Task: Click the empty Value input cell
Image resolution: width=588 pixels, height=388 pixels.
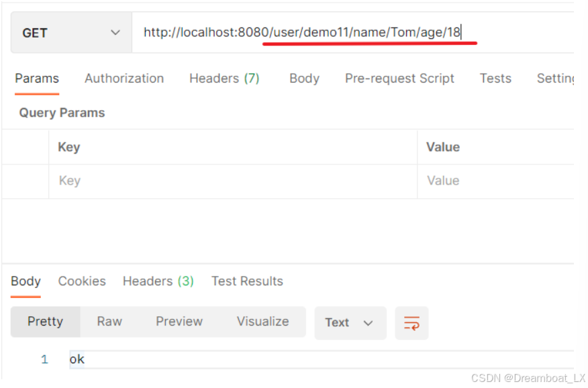Action: click(x=496, y=181)
